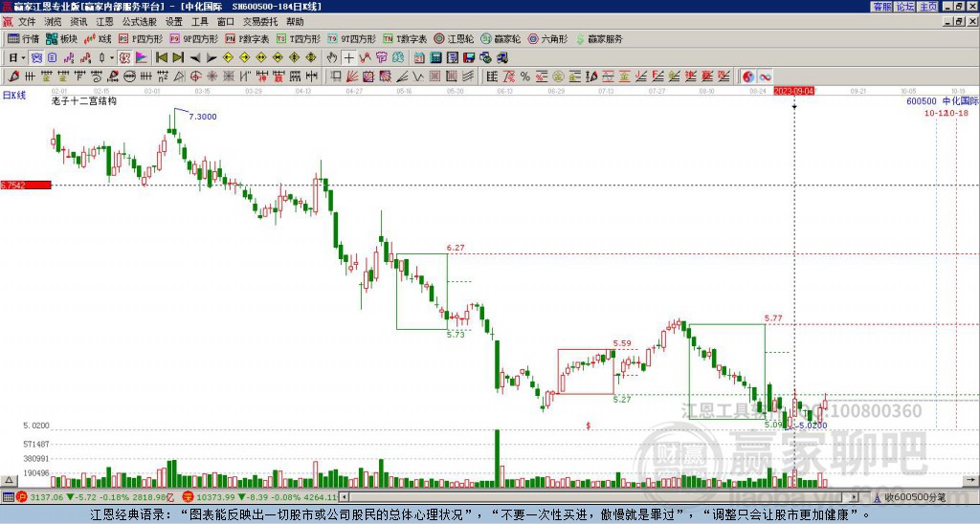Image resolution: width=980 pixels, height=524 pixels.
Task: Select the red pencil drawing tool
Action: point(13,76)
